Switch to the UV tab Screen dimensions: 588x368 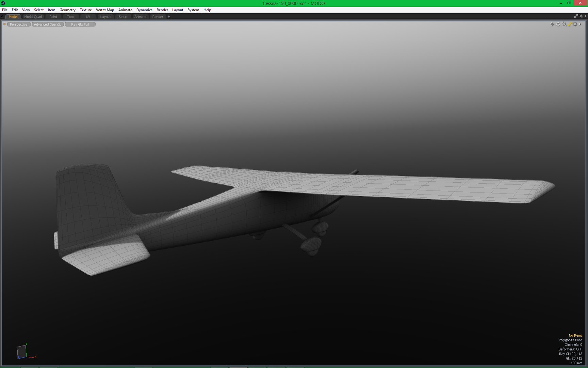(88, 17)
